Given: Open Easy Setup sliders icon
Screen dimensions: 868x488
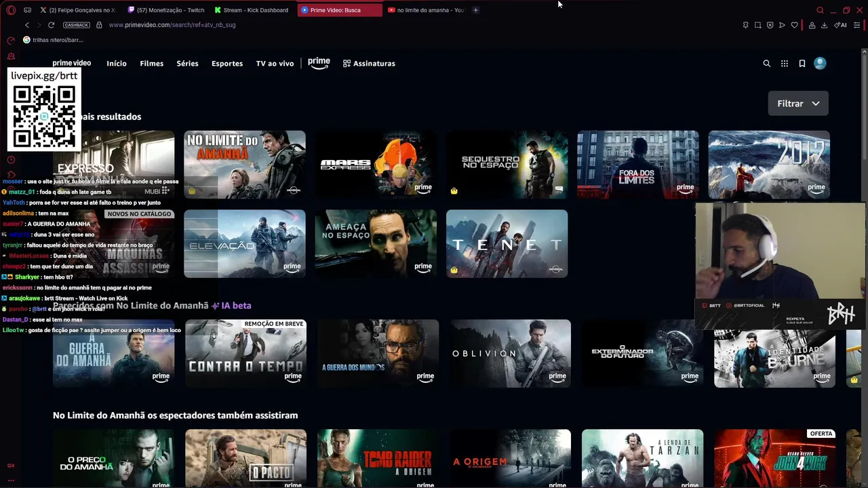Looking at the screenshot, I should tap(857, 25).
